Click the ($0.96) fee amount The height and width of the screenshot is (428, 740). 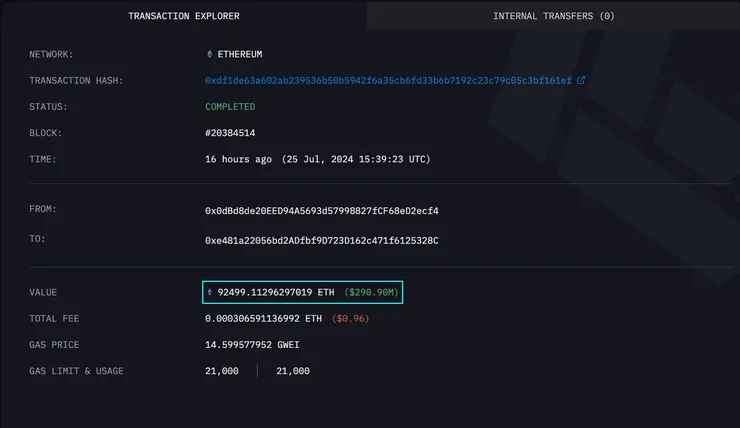(351, 319)
